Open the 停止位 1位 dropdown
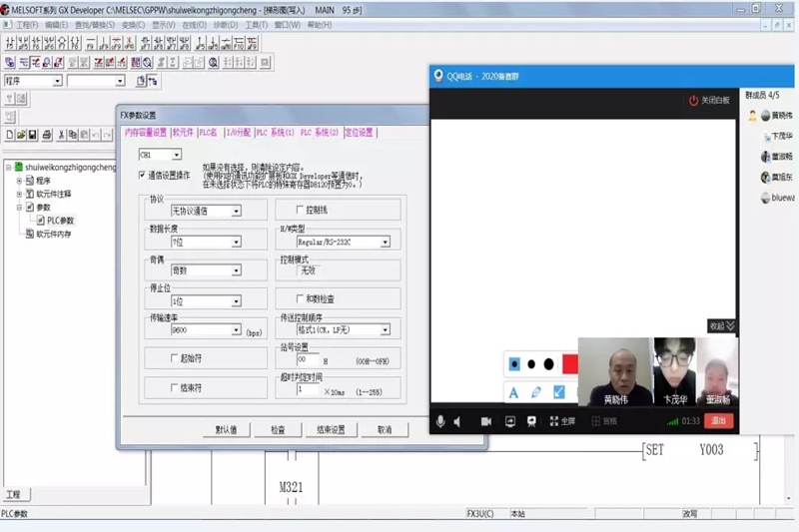 (236, 301)
